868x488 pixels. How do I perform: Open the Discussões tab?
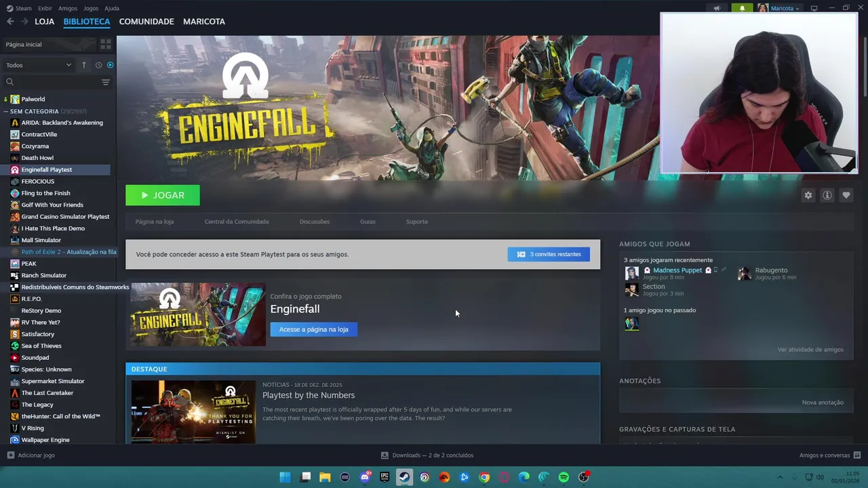[x=315, y=222]
